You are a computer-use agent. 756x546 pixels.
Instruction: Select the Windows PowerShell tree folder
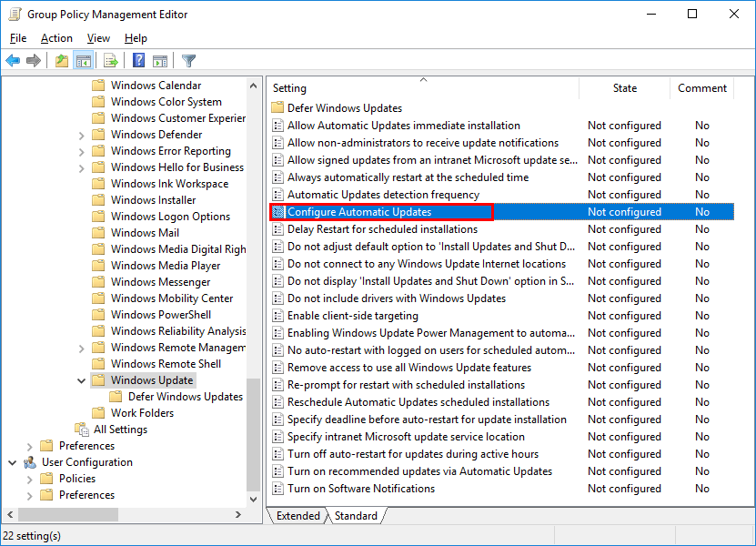161,315
